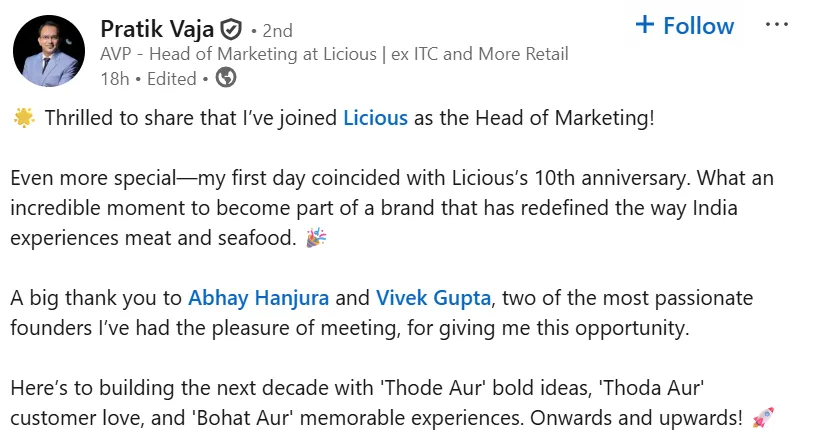Click the 18h post timestamp

pos(115,79)
